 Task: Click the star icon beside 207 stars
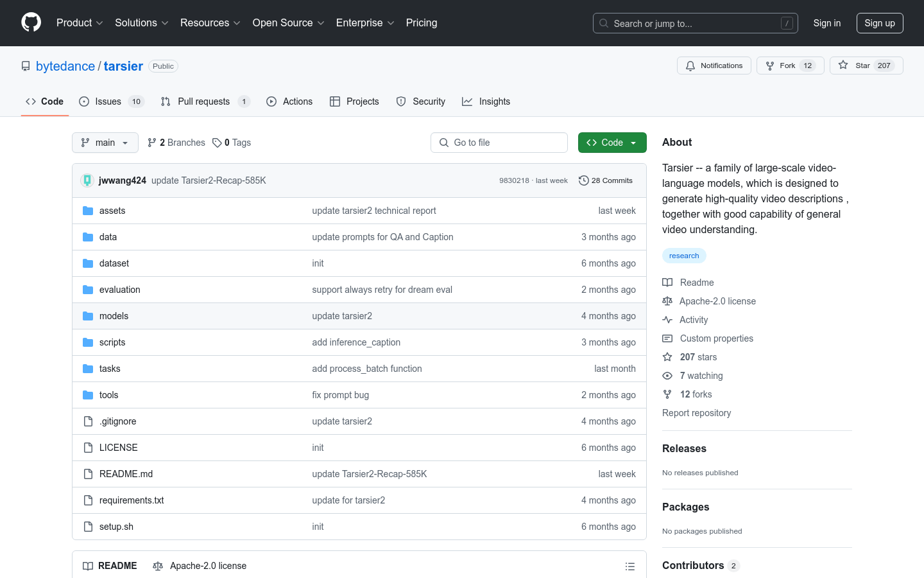[667, 357]
